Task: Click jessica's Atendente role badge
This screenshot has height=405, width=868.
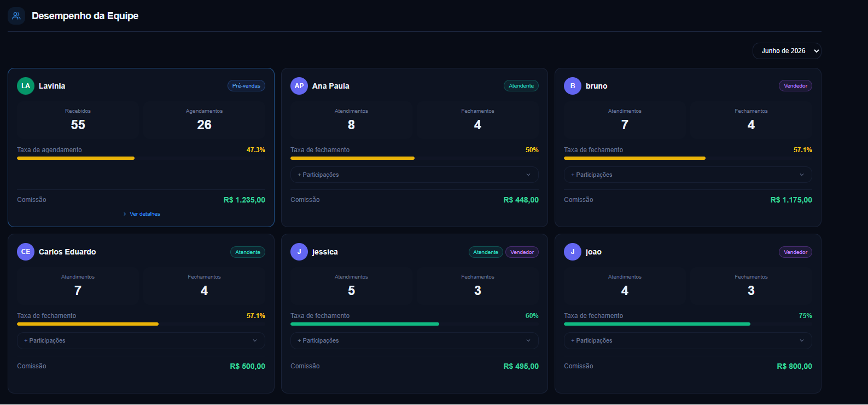Action: pyautogui.click(x=486, y=252)
